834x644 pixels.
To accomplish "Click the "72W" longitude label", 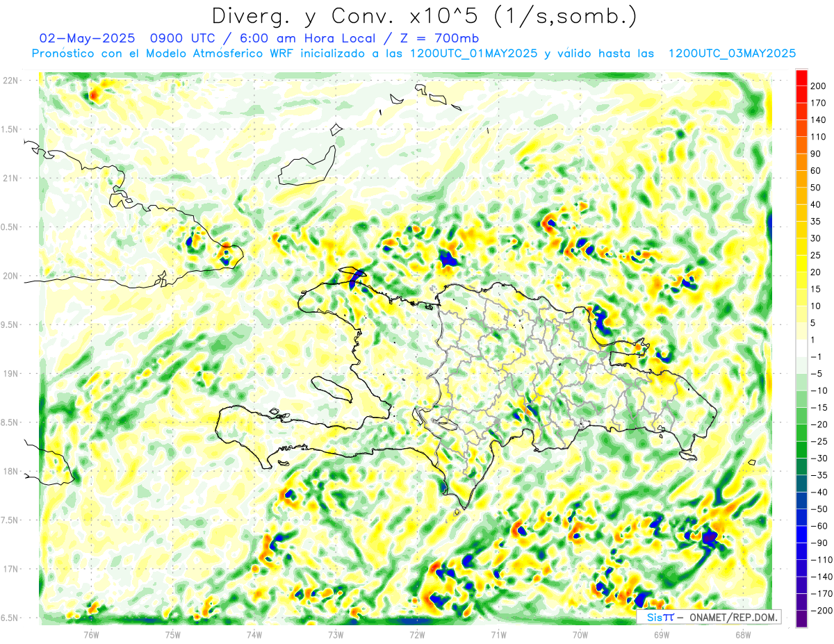I will coord(417,634).
